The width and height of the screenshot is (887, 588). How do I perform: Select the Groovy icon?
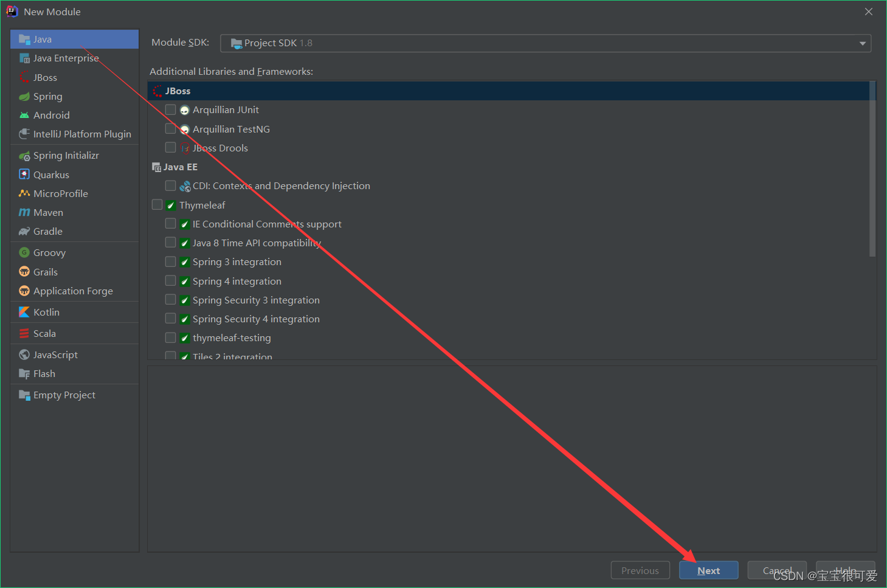pyautogui.click(x=24, y=252)
